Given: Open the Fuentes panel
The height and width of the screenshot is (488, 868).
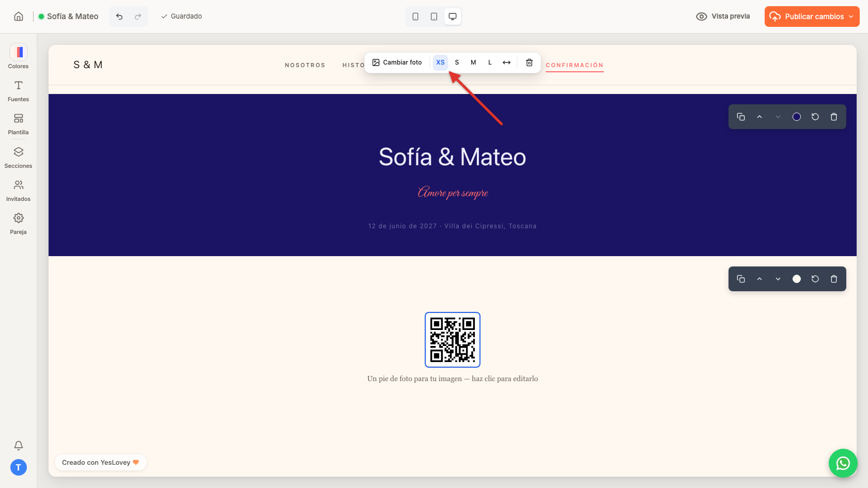Looking at the screenshot, I should point(19,91).
